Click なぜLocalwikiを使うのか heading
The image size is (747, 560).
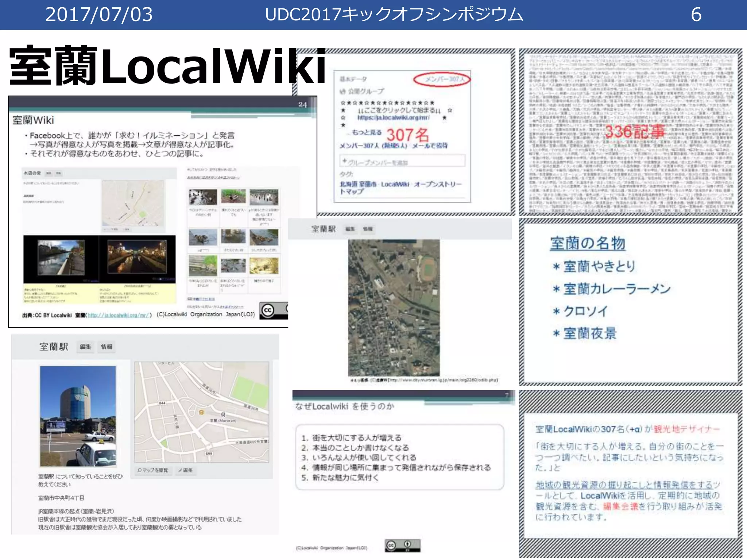point(344,407)
